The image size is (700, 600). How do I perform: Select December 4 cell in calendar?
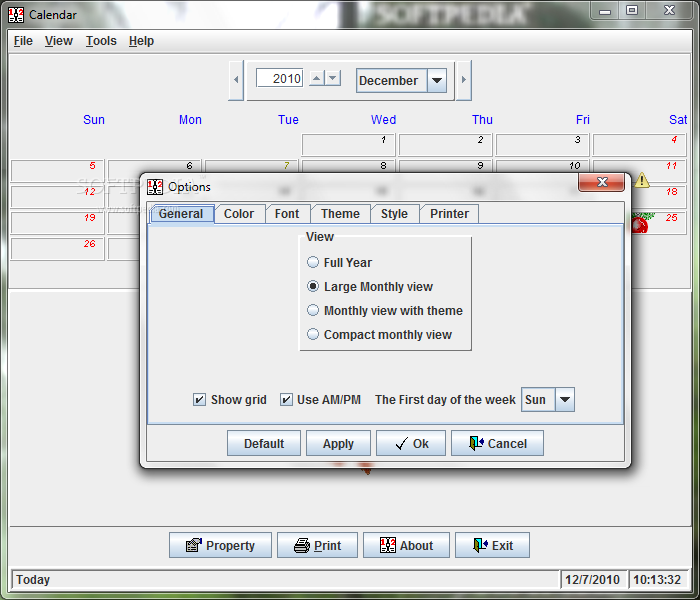[x=639, y=145]
